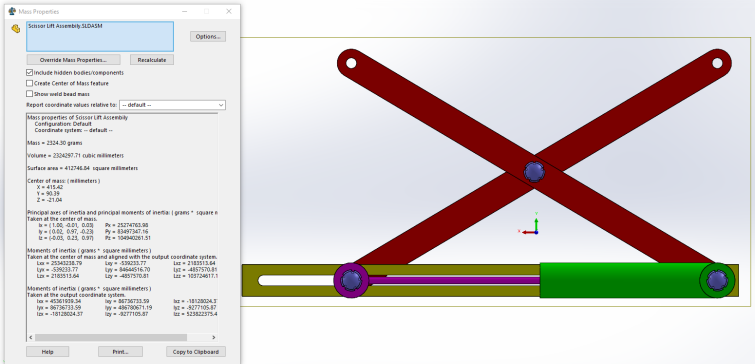Close the Mass Properties window
Screen dimensions: 755x364
(x=229, y=11)
